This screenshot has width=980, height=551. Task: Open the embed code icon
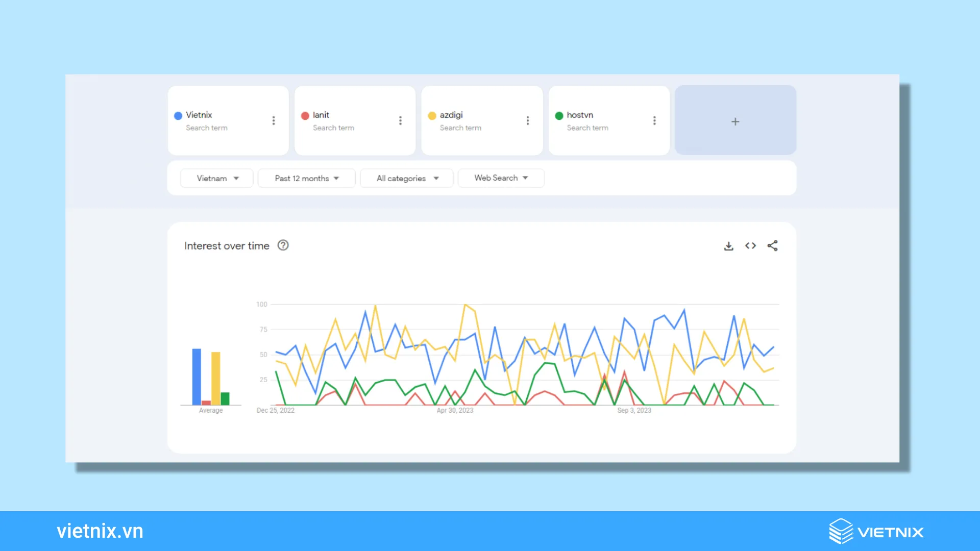pyautogui.click(x=750, y=246)
